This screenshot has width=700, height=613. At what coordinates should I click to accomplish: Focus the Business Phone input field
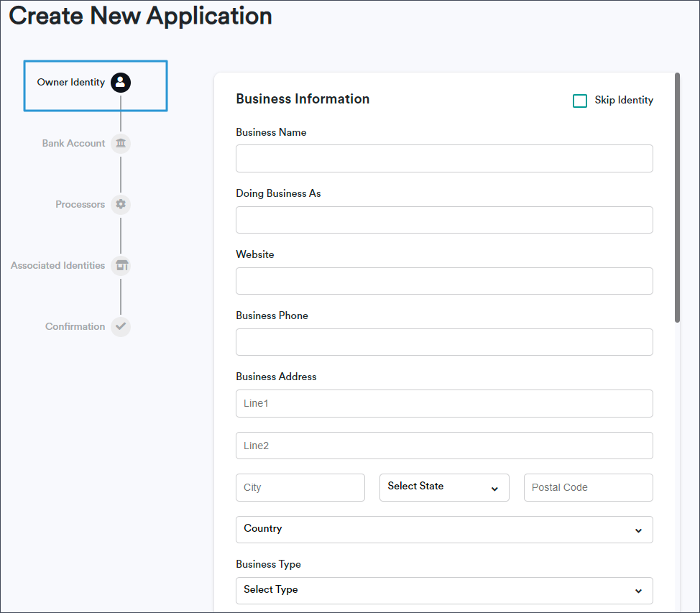444,342
